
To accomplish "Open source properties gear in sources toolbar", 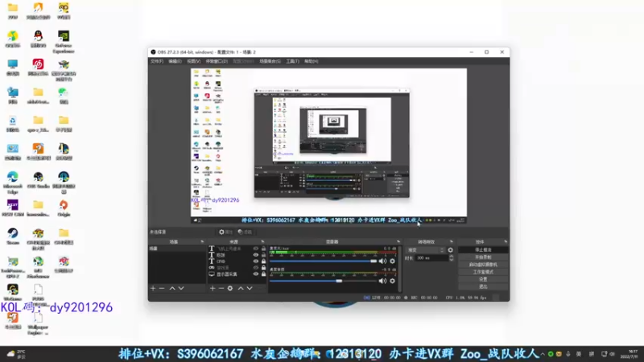I will pyautogui.click(x=230, y=289).
